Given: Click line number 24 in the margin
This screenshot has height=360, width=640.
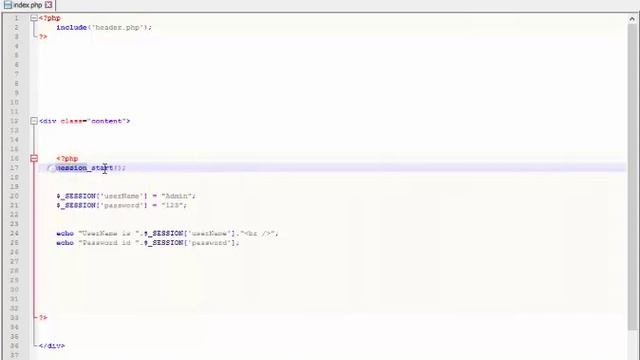Looking at the screenshot, I should [x=15, y=233].
